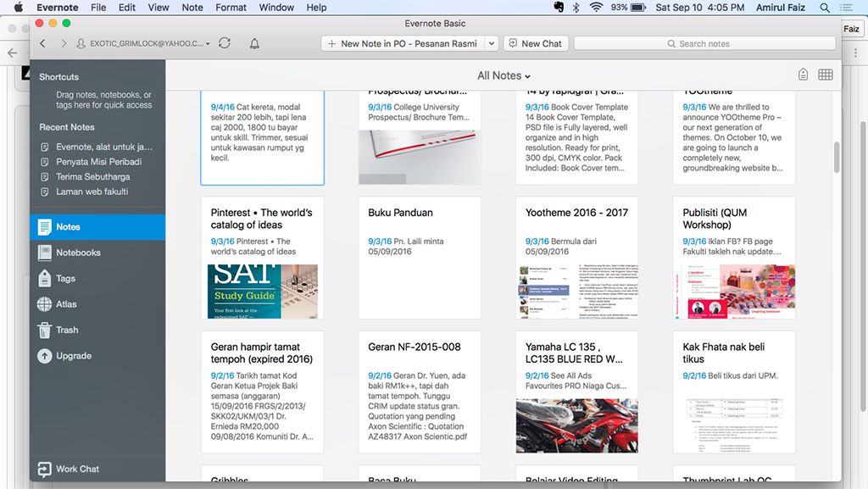This screenshot has height=489, width=868.
Task: Select the Geran NF-2015-008 note title
Action: point(414,347)
